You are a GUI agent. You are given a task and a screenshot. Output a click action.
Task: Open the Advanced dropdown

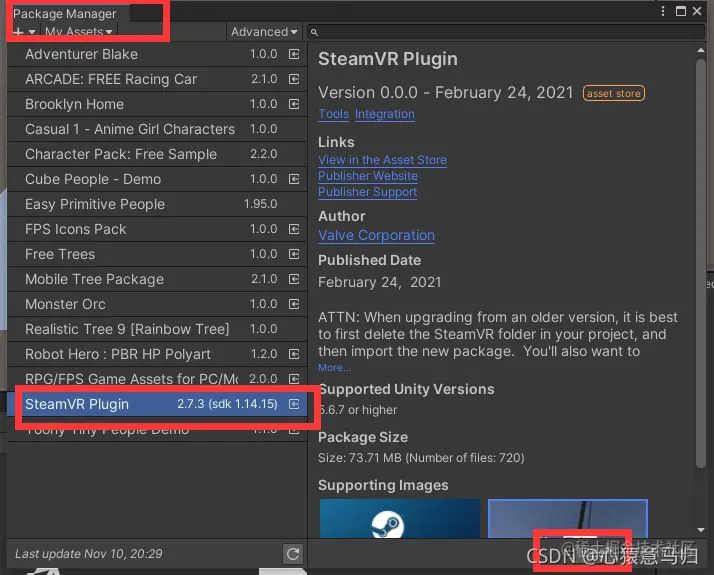(264, 32)
